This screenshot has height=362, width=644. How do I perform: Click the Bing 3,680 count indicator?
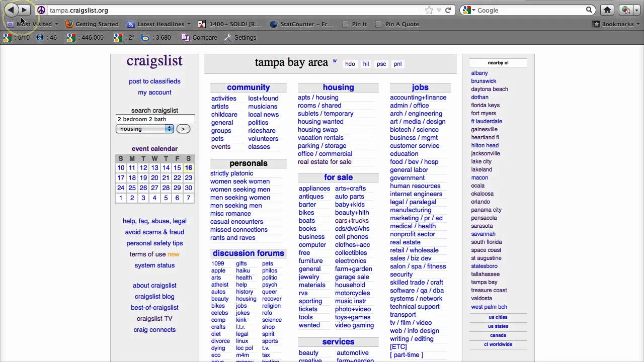[x=156, y=37]
